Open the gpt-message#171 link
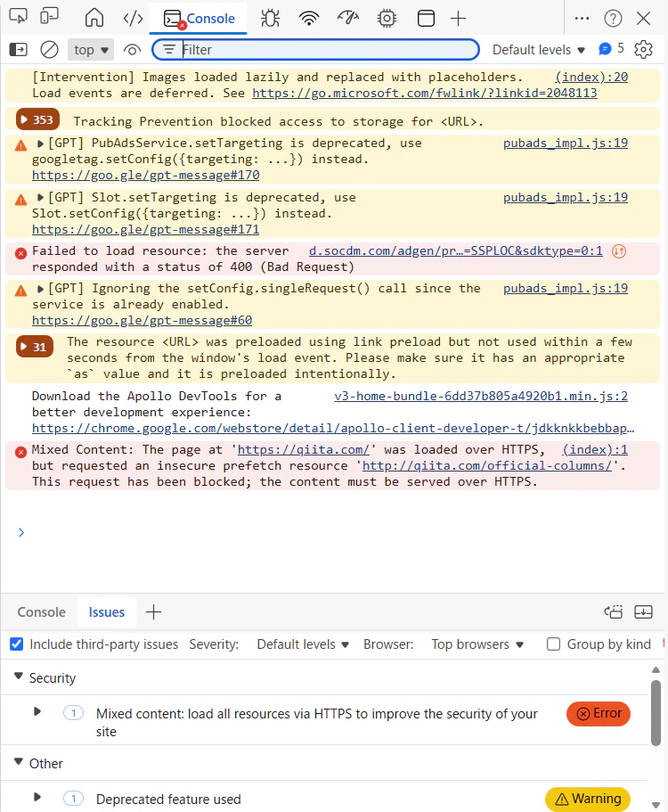This screenshot has width=668, height=812. point(145,230)
